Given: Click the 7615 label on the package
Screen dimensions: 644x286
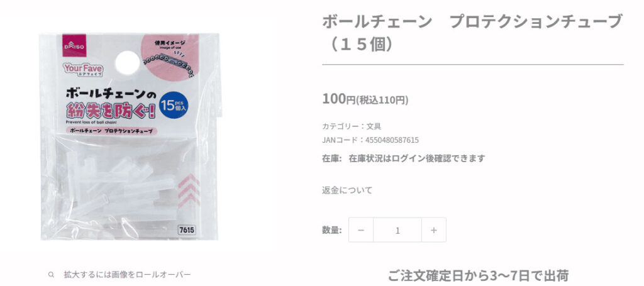Looking at the screenshot, I should click(x=187, y=230).
